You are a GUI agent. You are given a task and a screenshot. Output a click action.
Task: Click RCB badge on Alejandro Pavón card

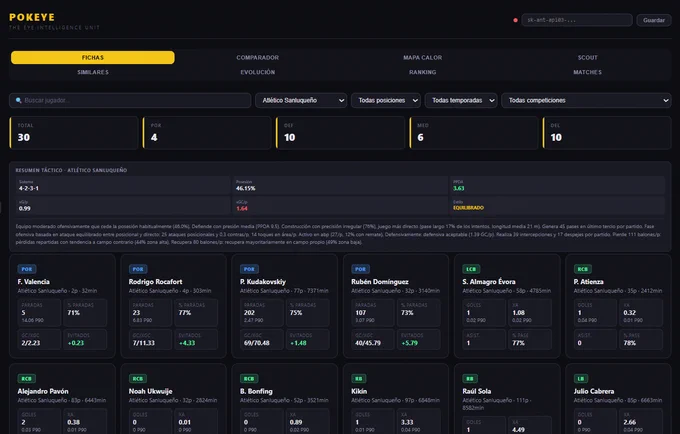click(27, 379)
